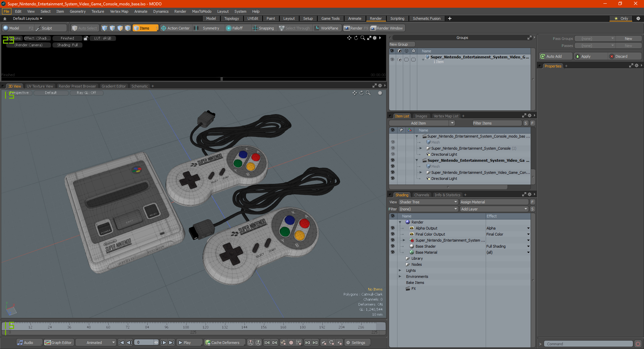
Task: Rotate view icon in render preview
Action: tap(356, 38)
